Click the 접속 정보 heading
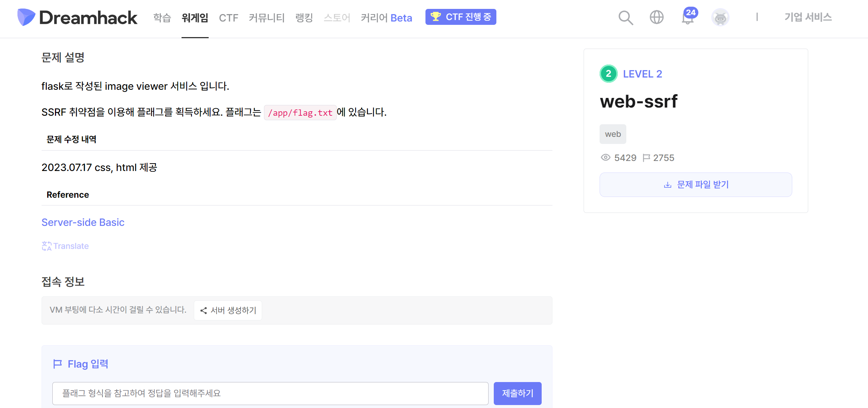Screen dimensions: 868x408 tap(63, 282)
